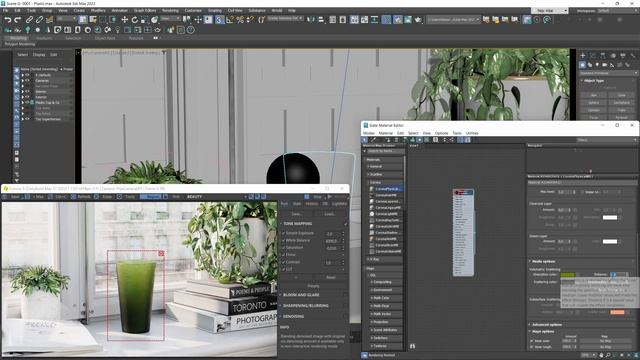Click the help question-mark circle icon
The image size is (640, 360).
[x=191, y=30]
